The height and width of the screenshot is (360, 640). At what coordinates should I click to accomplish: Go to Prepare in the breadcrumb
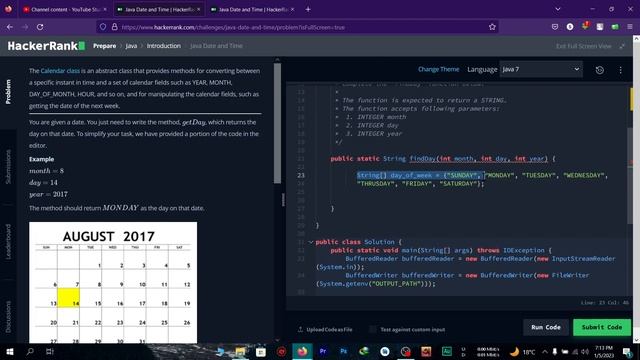click(104, 46)
